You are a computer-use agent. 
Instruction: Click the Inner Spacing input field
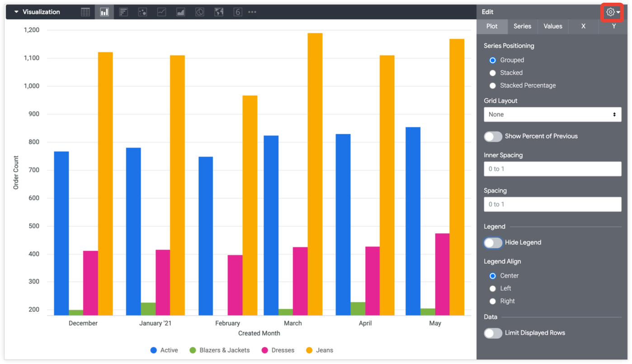coord(552,169)
